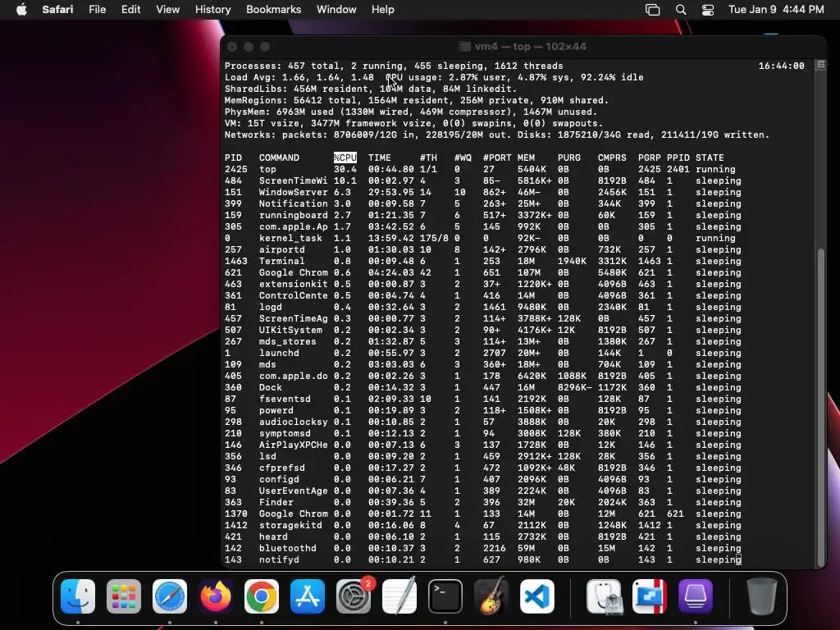Open Disk Utility from the Dock
Viewport: 840px width, 630px height.
(604, 596)
